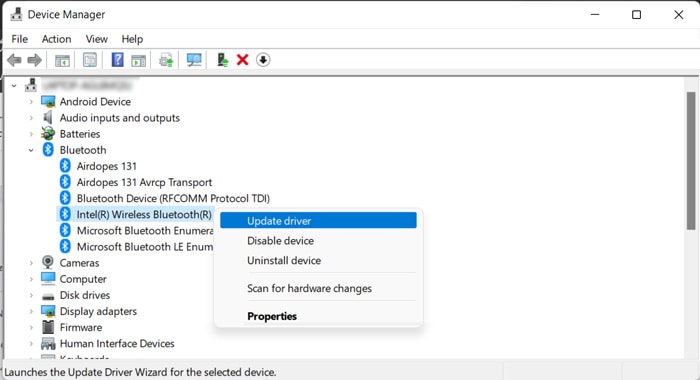The height and width of the screenshot is (380, 700).
Task: Click the Device Manager title bar icon
Action: click(x=16, y=14)
